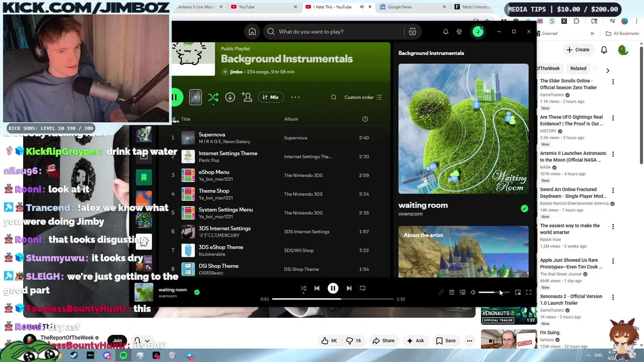
Task: Enter Spotify full screen mode
Action: (x=529, y=292)
